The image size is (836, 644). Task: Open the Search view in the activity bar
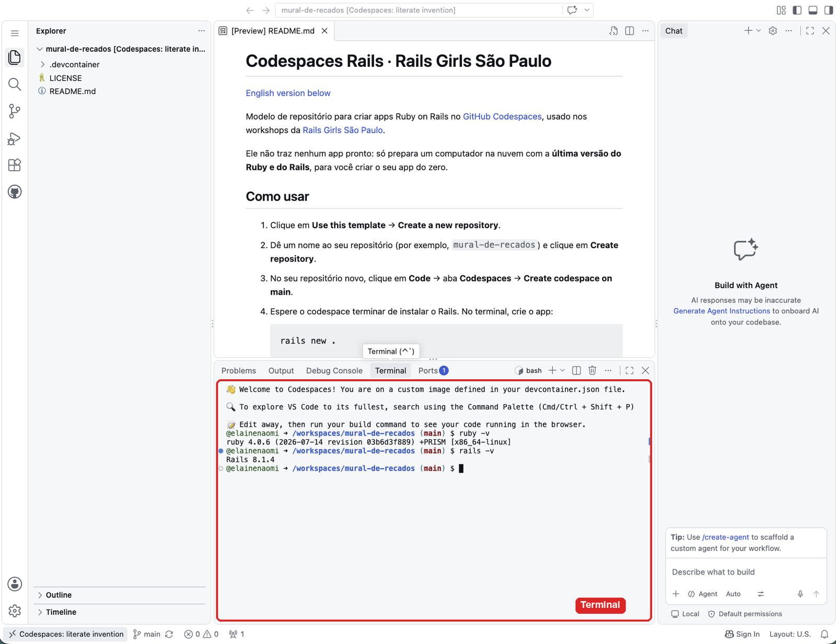click(x=15, y=84)
